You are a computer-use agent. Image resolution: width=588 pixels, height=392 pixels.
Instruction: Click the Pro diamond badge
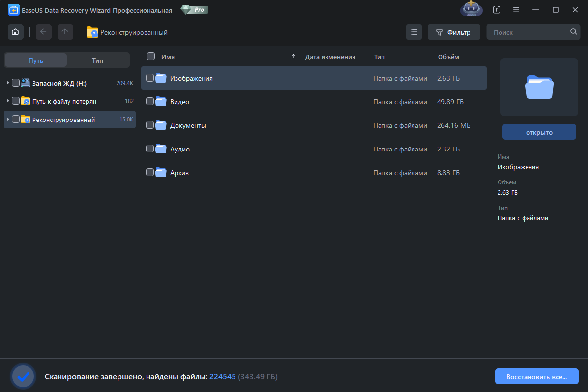coord(195,10)
